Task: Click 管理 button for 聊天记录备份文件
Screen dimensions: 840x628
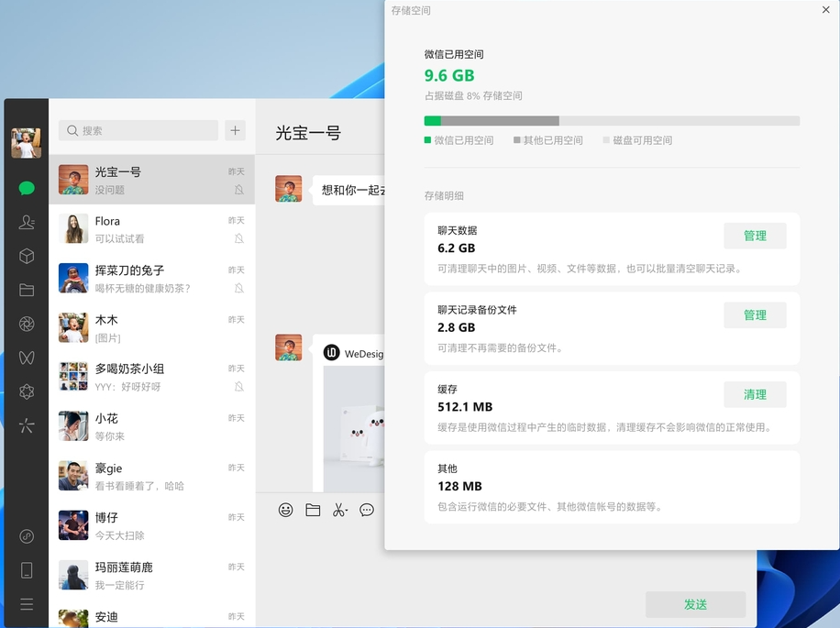Action: [x=755, y=314]
